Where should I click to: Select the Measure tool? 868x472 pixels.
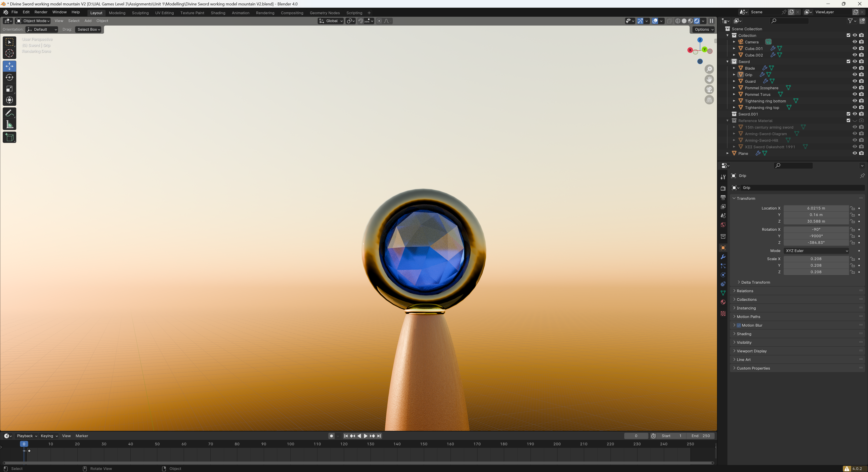[9, 125]
